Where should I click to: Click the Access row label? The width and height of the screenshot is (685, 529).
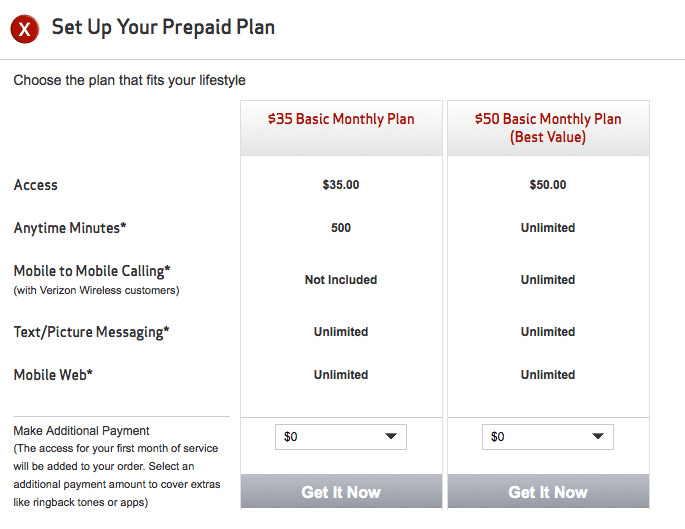tap(36, 185)
